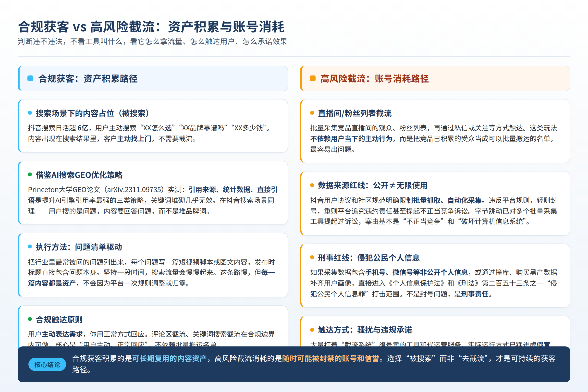
Task: Click the heading 数据来源红线：公开≠无限使用
Action: [x=372, y=185]
